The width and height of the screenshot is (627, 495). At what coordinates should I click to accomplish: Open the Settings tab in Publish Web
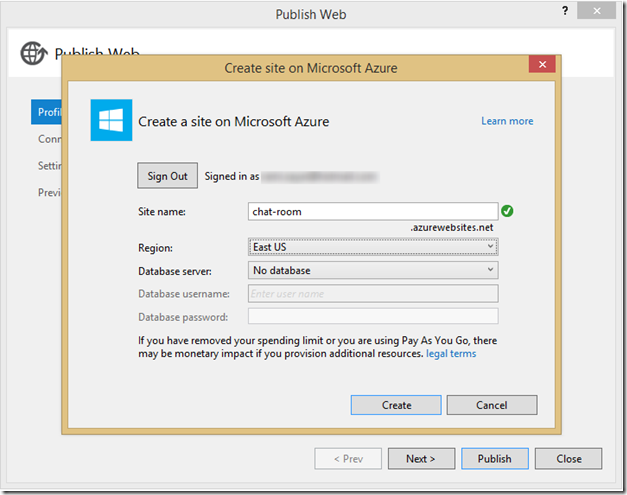click(x=49, y=165)
